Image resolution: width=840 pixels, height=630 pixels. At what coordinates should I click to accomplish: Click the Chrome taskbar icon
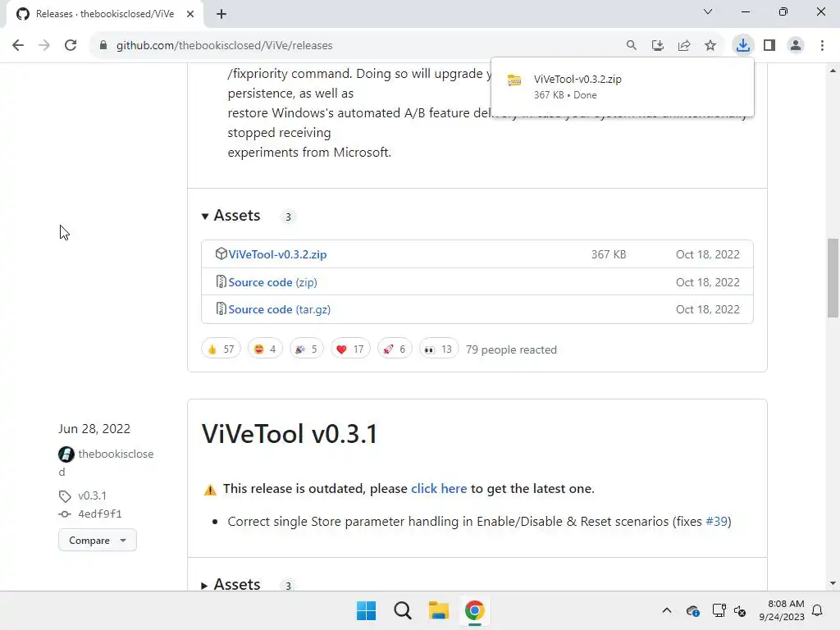pos(475,610)
